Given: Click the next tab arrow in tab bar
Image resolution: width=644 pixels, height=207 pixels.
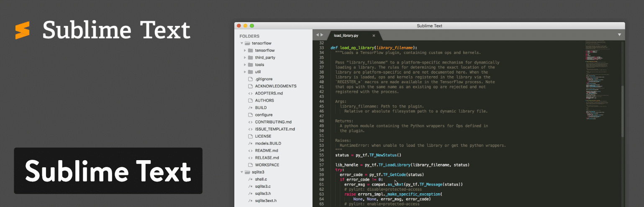Looking at the screenshot, I should 322,35.
